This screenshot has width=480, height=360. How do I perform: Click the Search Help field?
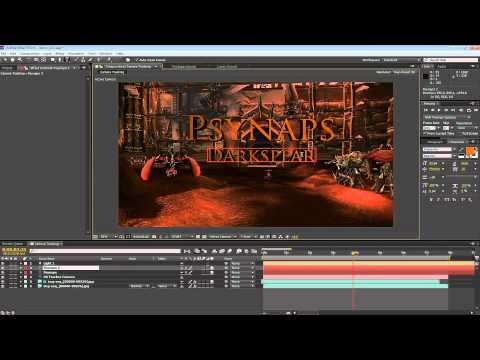tap(451, 60)
